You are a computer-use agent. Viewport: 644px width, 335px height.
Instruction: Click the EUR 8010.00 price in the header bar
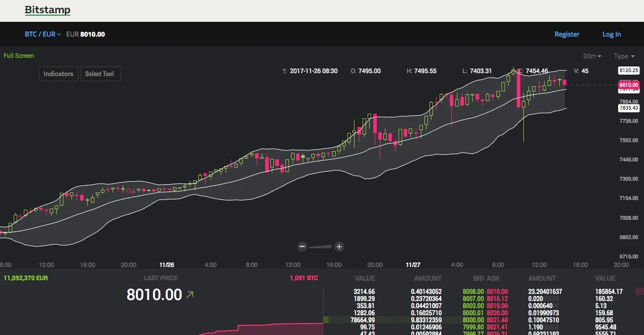(x=86, y=35)
